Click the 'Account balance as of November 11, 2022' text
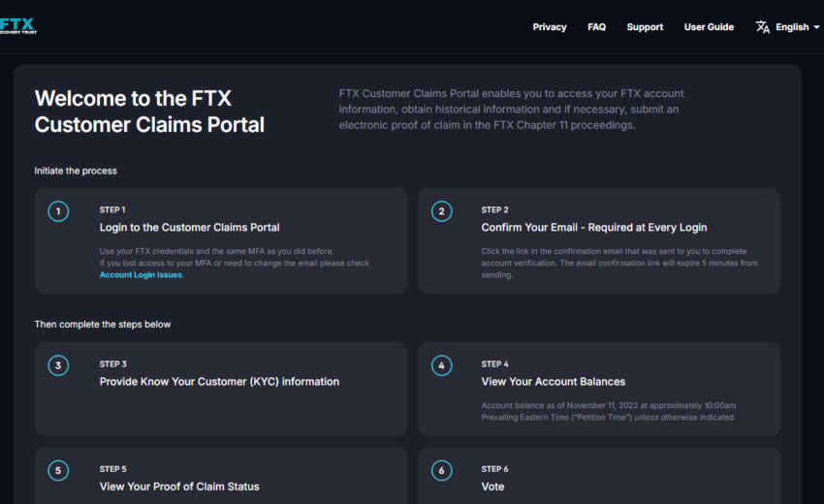The image size is (824, 504). (609, 412)
